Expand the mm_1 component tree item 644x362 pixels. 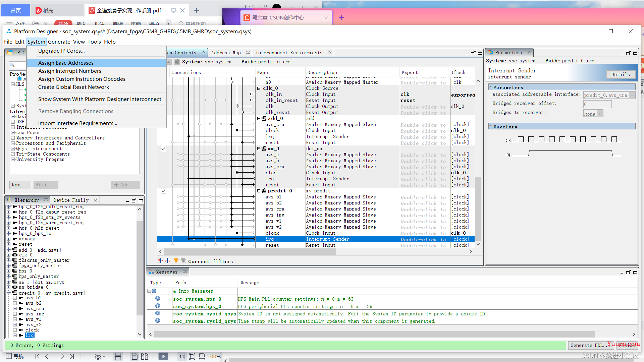[x=8, y=282]
